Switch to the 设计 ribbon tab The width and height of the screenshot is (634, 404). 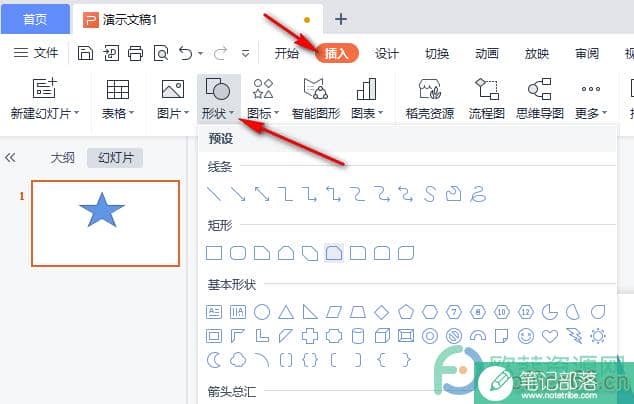pyautogui.click(x=387, y=53)
